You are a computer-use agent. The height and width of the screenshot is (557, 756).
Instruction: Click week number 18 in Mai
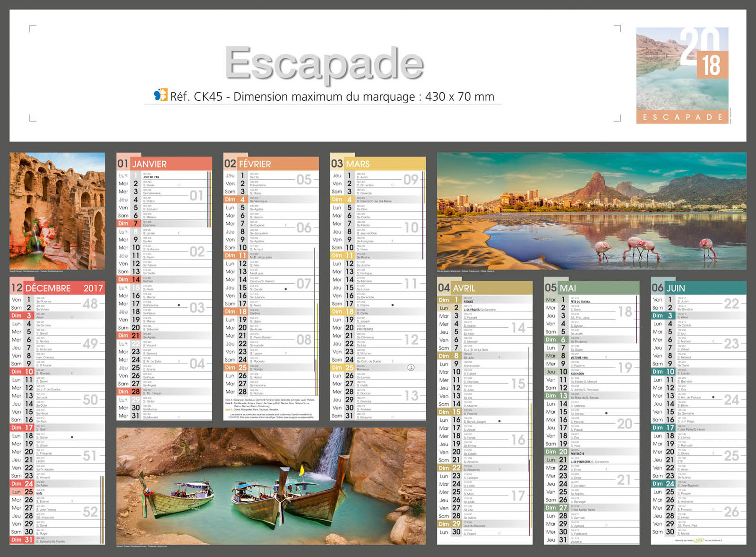pos(625,312)
